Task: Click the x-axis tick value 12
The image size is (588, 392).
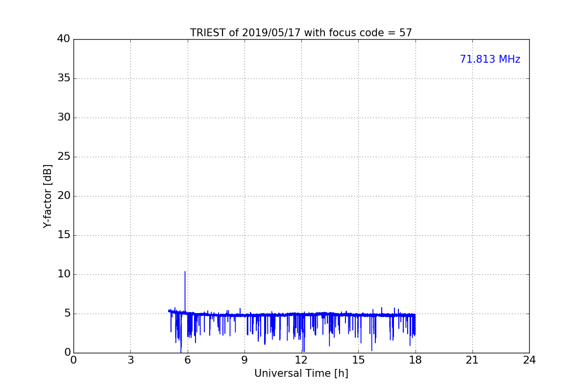Action: pyautogui.click(x=301, y=360)
